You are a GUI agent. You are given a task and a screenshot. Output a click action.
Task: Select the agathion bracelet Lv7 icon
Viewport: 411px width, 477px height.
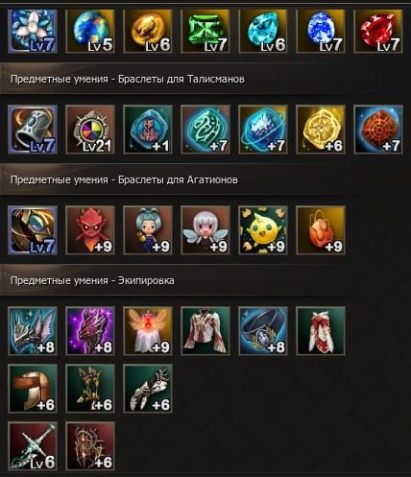[33, 230]
